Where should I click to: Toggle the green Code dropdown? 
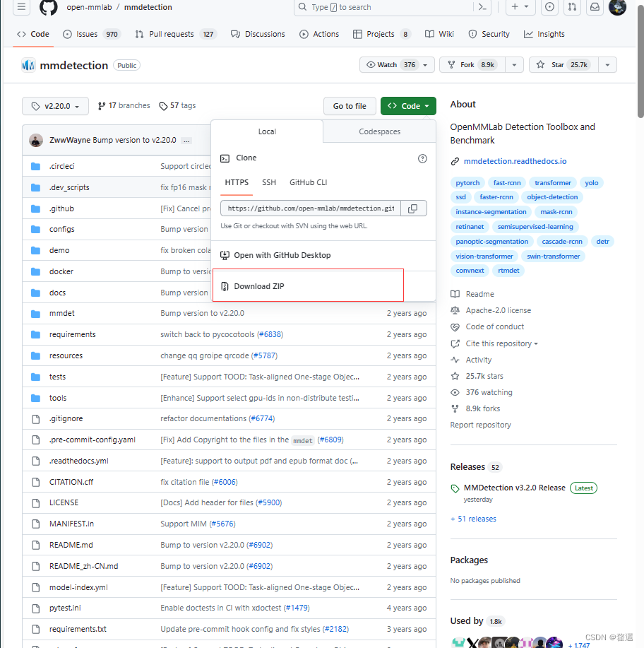(408, 106)
